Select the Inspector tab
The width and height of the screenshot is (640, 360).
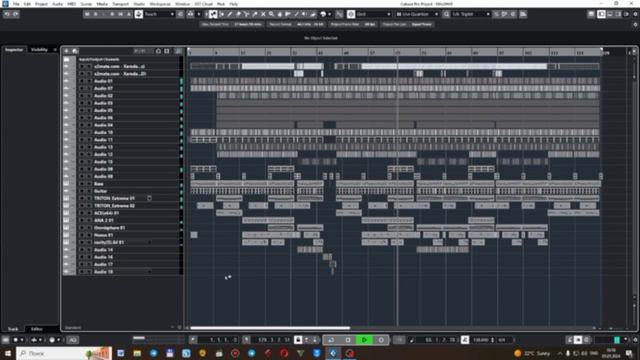click(14, 50)
